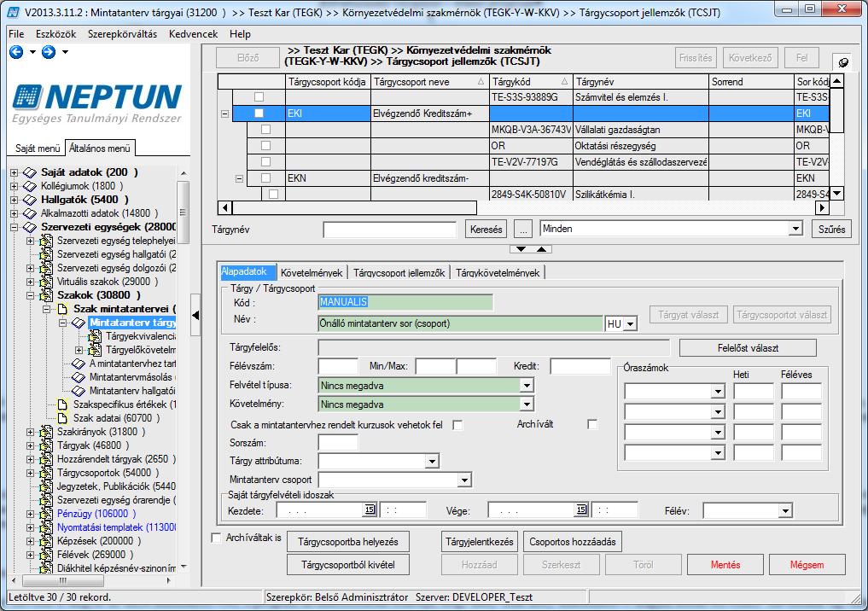Click the Szak mintatantervei document icon
The image size is (868, 611).
click(x=62, y=309)
